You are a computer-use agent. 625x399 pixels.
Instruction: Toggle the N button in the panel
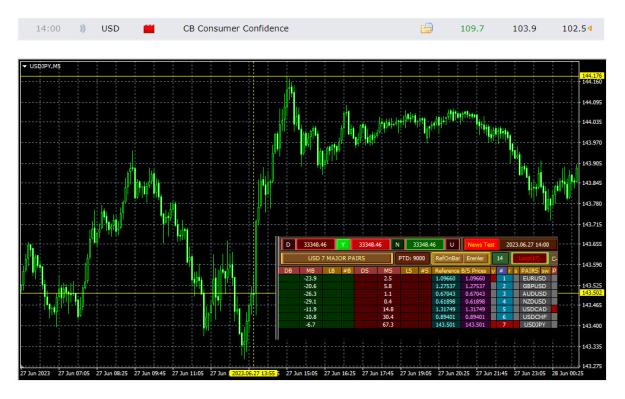[x=397, y=244]
